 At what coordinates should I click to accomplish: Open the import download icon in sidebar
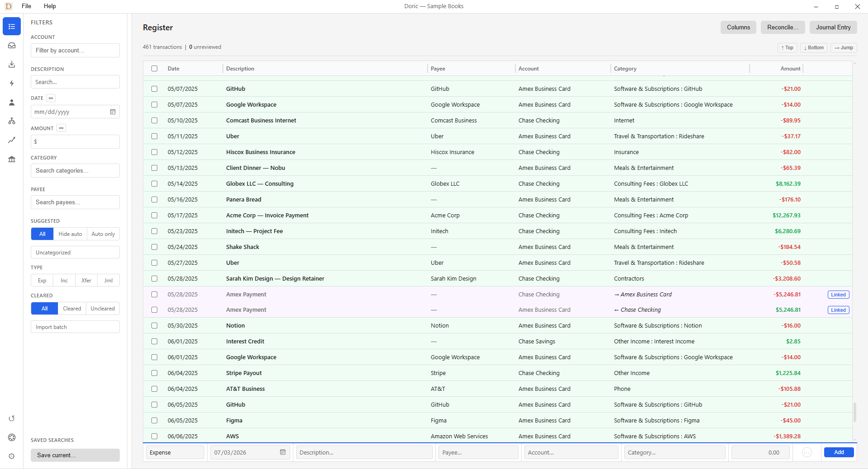coord(12,65)
